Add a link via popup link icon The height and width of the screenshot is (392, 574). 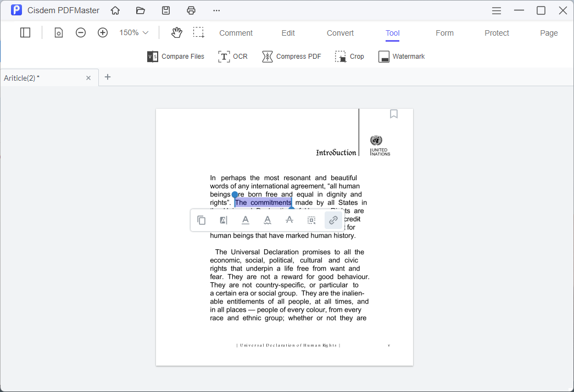(x=333, y=220)
